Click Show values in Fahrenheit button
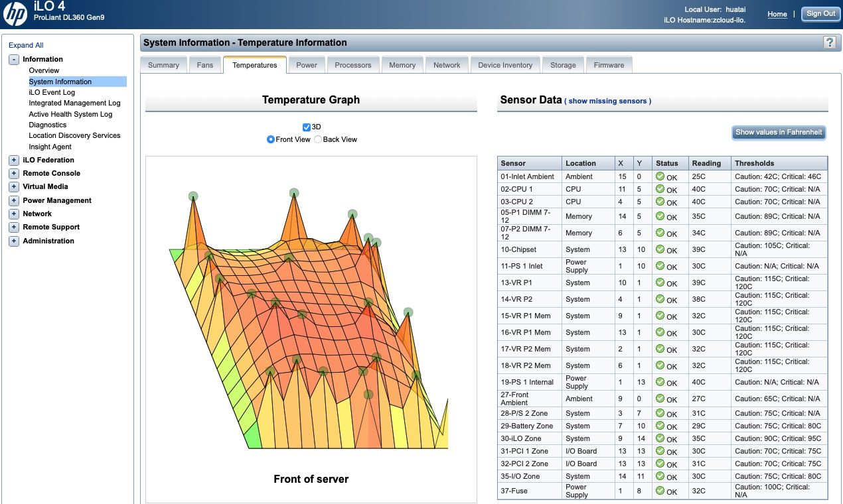843x504 pixels. tap(779, 133)
